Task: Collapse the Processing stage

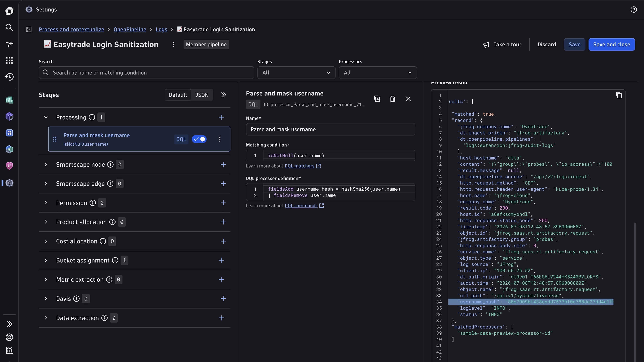Action: click(46, 117)
